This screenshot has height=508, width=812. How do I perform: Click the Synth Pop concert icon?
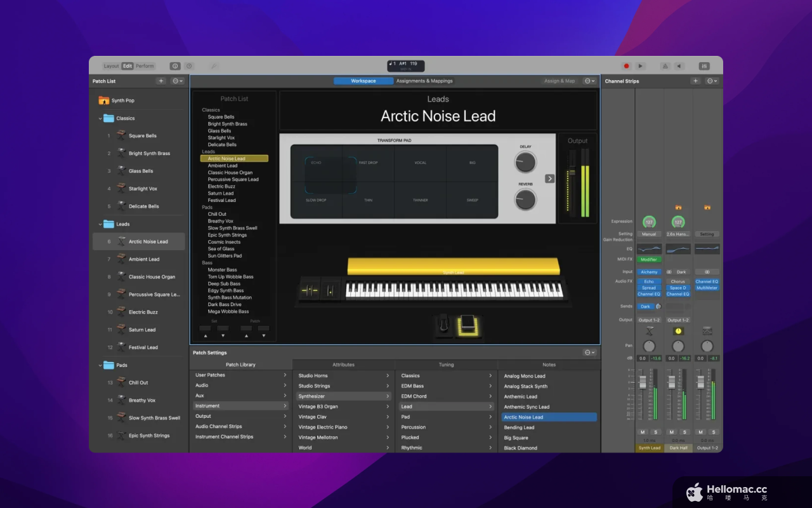click(x=103, y=100)
